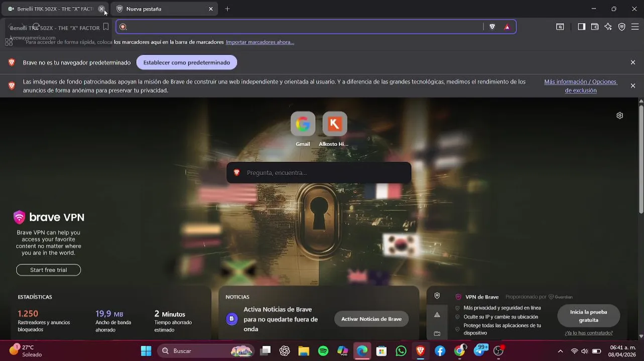Screen dimensions: 644x361
Task: Click the taskbar Buscar search box
Action: tap(206, 351)
